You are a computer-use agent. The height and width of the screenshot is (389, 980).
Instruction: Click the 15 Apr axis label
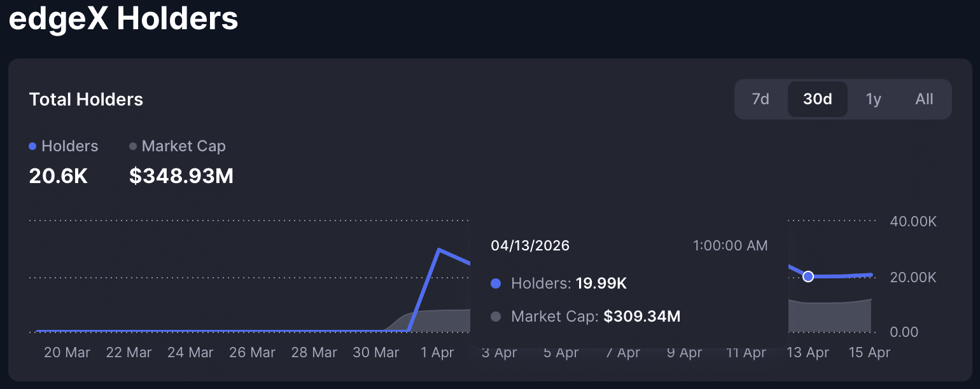[x=869, y=352]
